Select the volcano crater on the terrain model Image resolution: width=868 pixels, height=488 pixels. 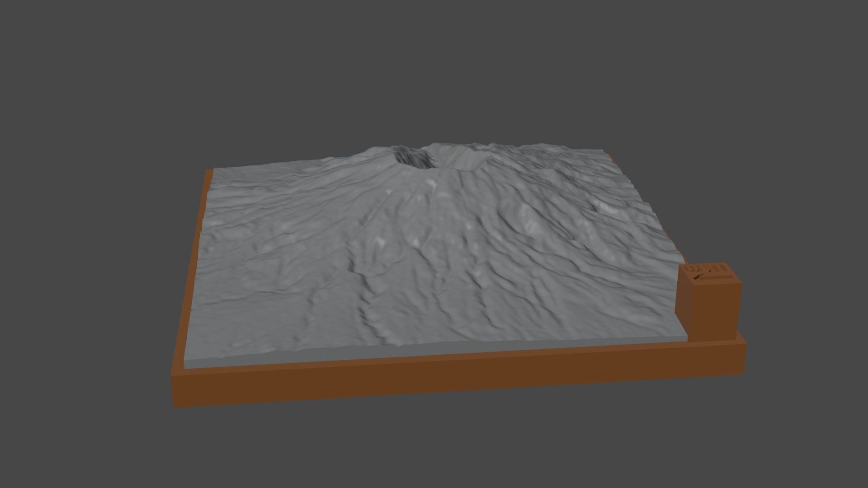click(442, 158)
